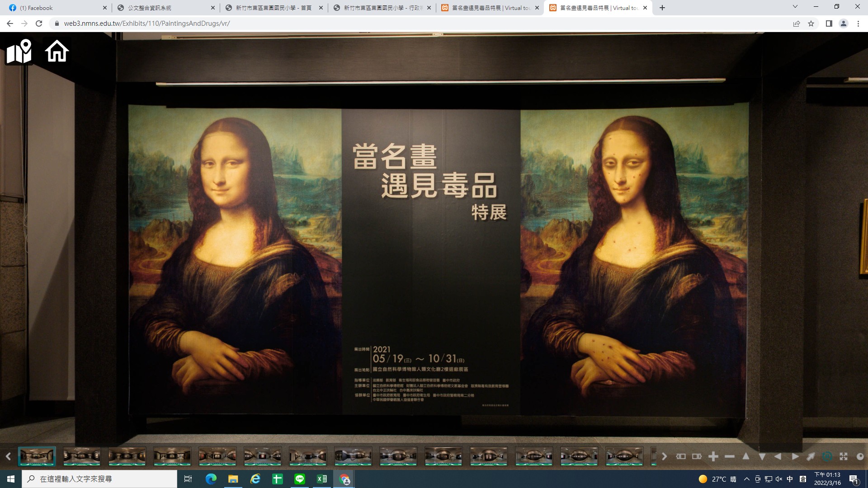The width and height of the screenshot is (868, 488).
Task: View site information lock icon
Action: coord(57,23)
